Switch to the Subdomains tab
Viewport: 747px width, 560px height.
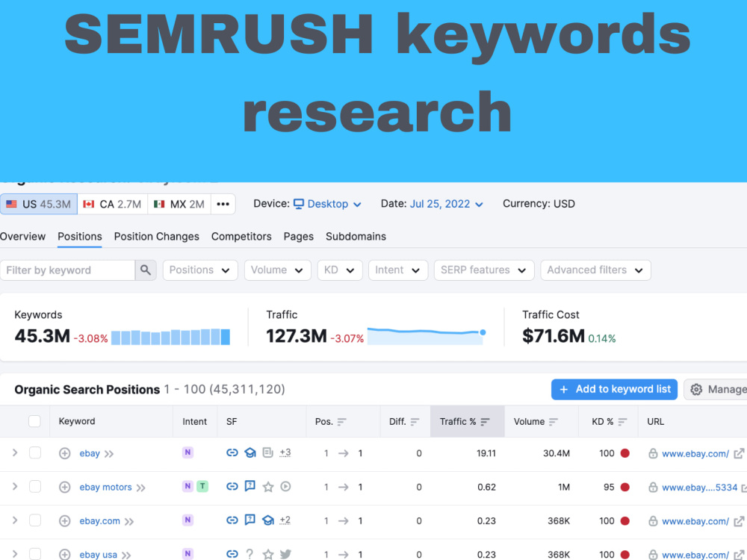pyautogui.click(x=356, y=237)
